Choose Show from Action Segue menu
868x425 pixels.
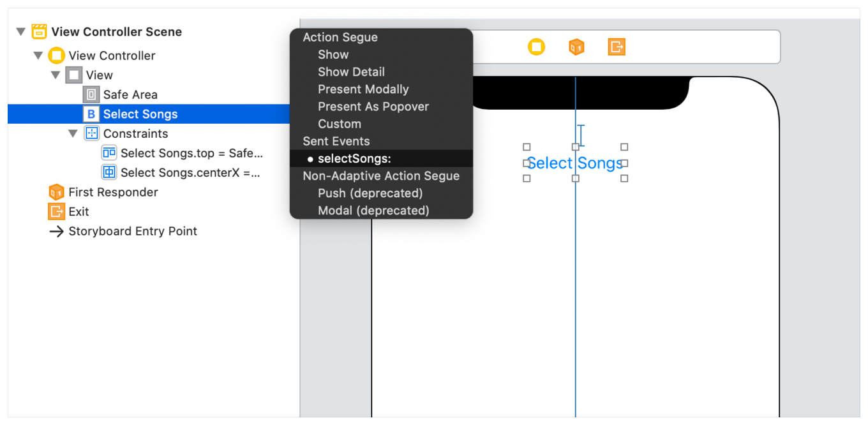coord(333,55)
